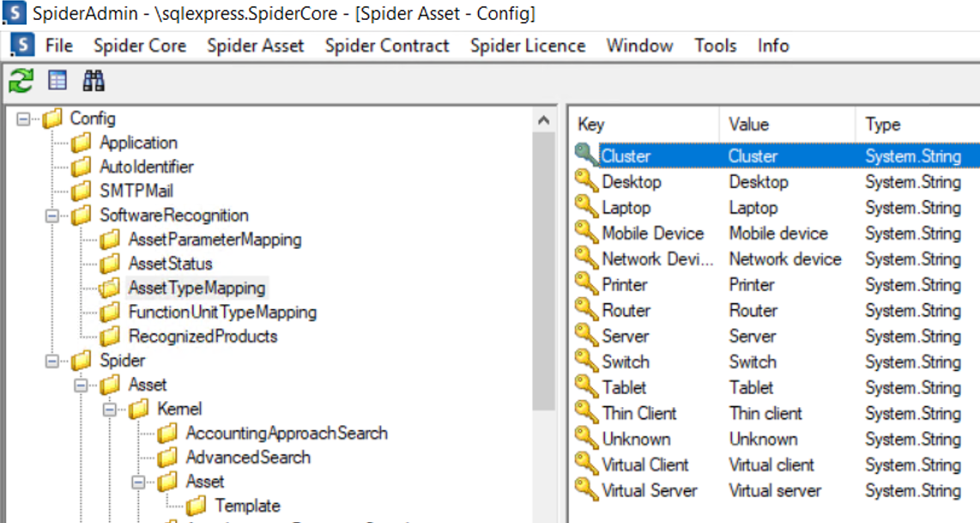Select the AssetParameterMapping tree folder
The image size is (980, 523).
coord(215,240)
